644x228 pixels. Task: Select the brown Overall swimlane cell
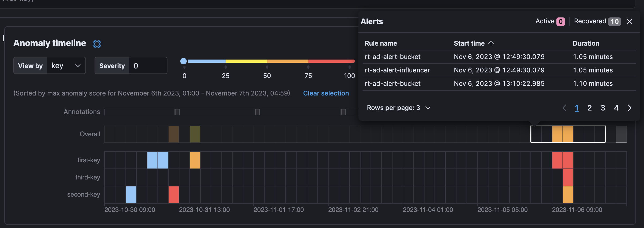click(x=174, y=134)
